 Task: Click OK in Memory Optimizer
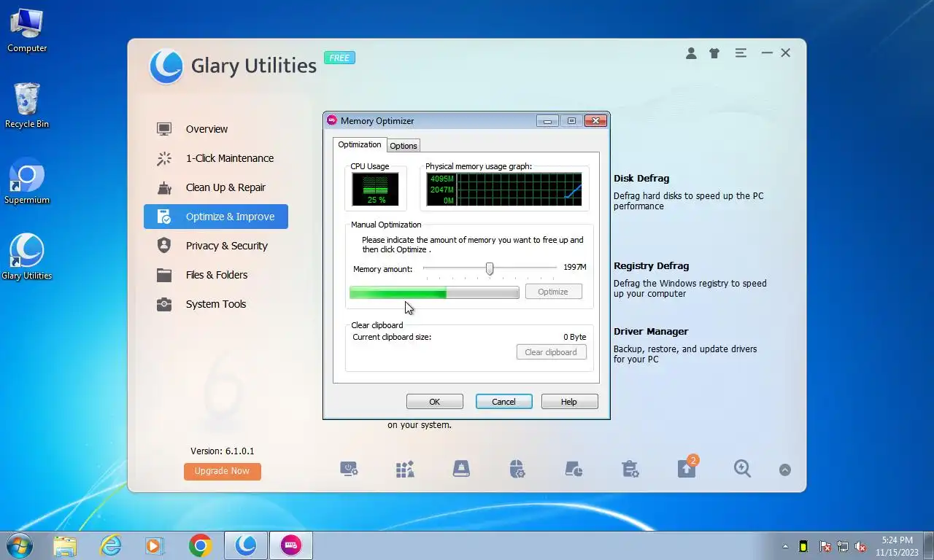tap(435, 402)
